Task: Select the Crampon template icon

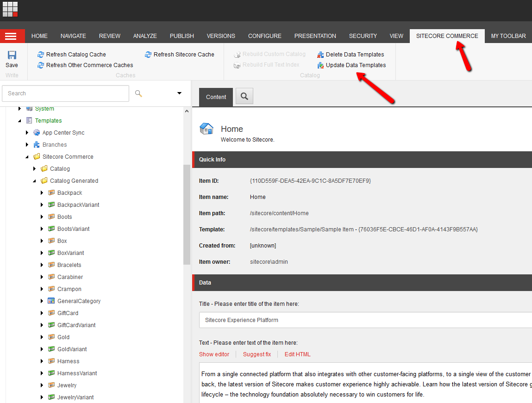Action: [51, 289]
